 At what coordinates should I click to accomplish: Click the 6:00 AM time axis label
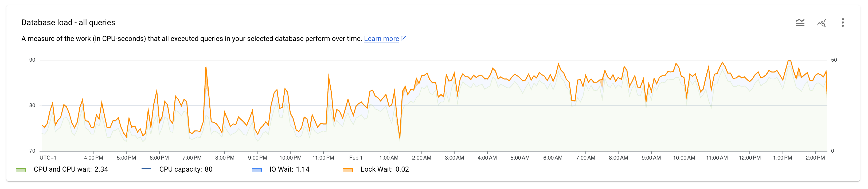pos(553,158)
